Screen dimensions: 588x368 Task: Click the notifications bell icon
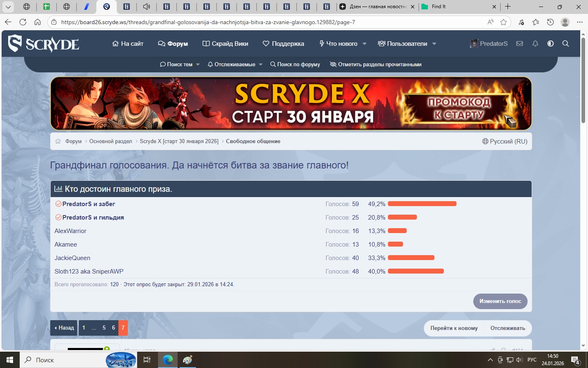[535, 43]
